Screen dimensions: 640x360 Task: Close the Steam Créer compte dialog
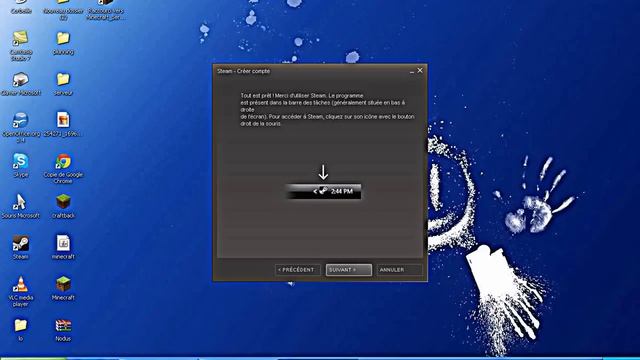[x=420, y=71]
